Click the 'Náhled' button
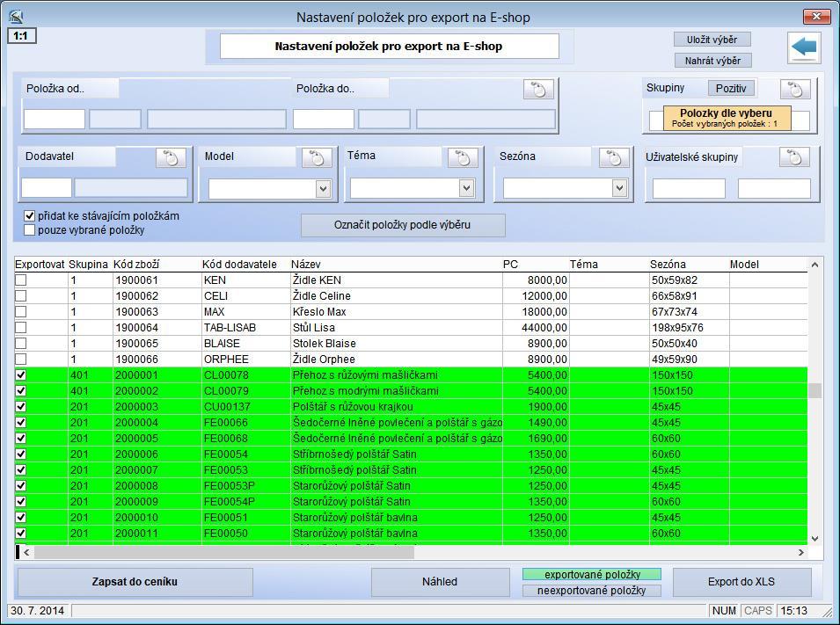Image resolution: width=840 pixels, height=625 pixels. [440, 582]
